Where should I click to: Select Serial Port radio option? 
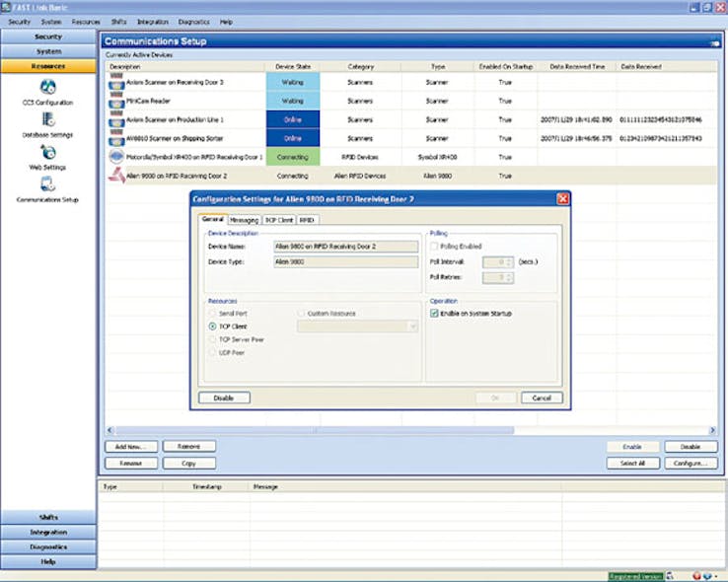[x=212, y=314]
